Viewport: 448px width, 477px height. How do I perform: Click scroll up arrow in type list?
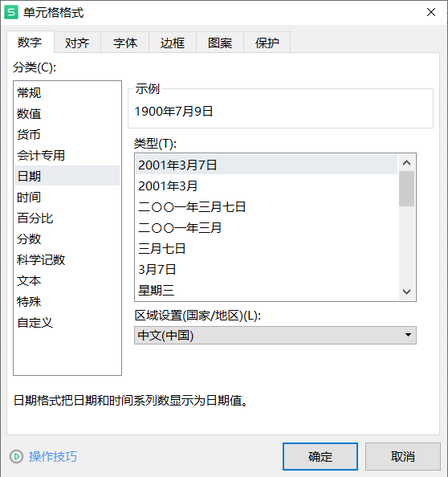click(x=406, y=163)
